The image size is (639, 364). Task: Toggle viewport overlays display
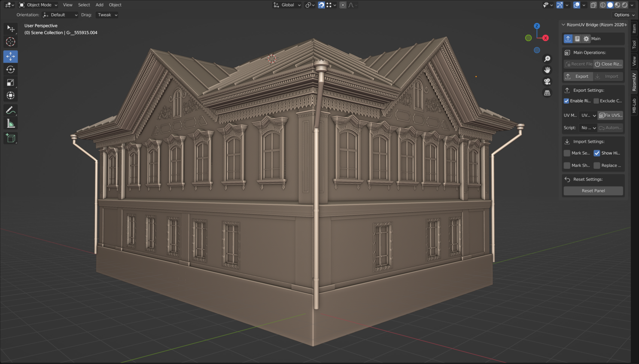[x=577, y=5]
